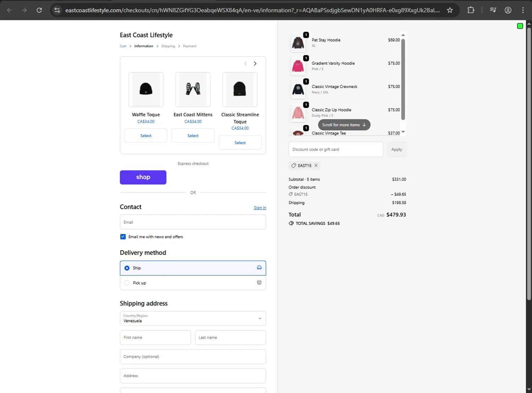Image resolution: width=532 pixels, height=393 pixels.
Task: Focus the Email input field
Action: (x=193, y=222)
